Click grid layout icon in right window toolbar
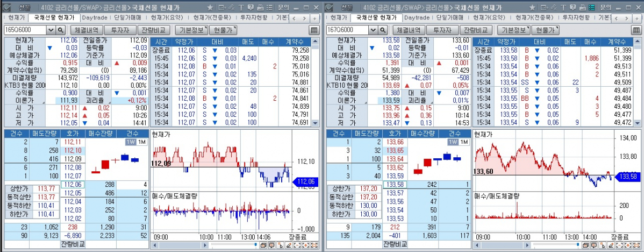 coord(635,30)
